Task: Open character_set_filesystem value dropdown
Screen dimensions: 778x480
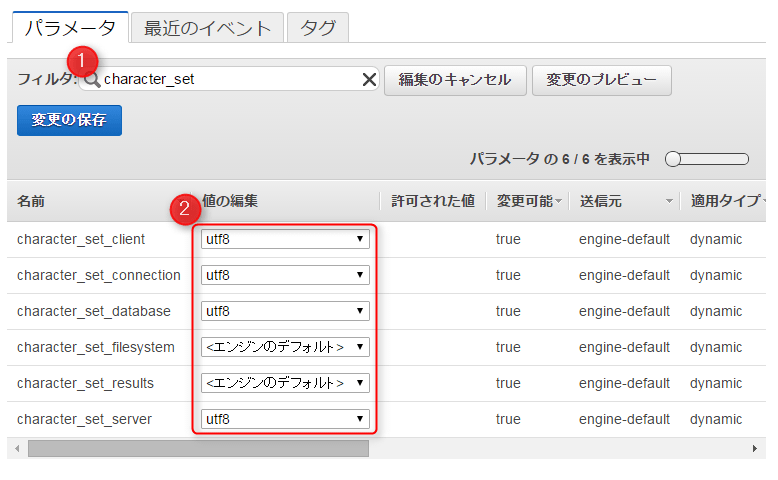Action: pos(285,347)
